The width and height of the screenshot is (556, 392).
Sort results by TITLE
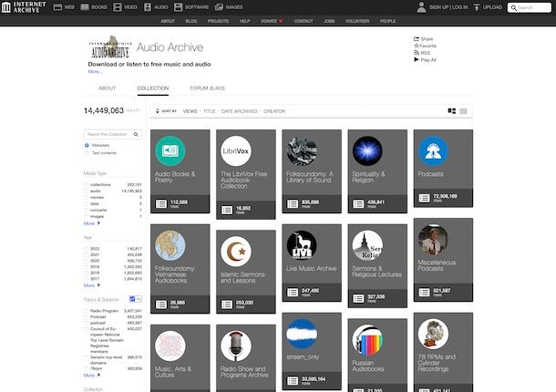coord(210,111)
